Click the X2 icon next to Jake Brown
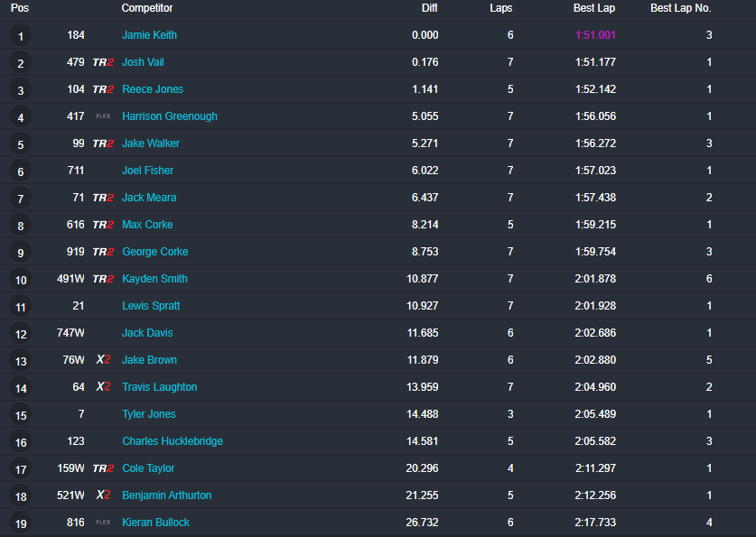 [x=103, y=360]
